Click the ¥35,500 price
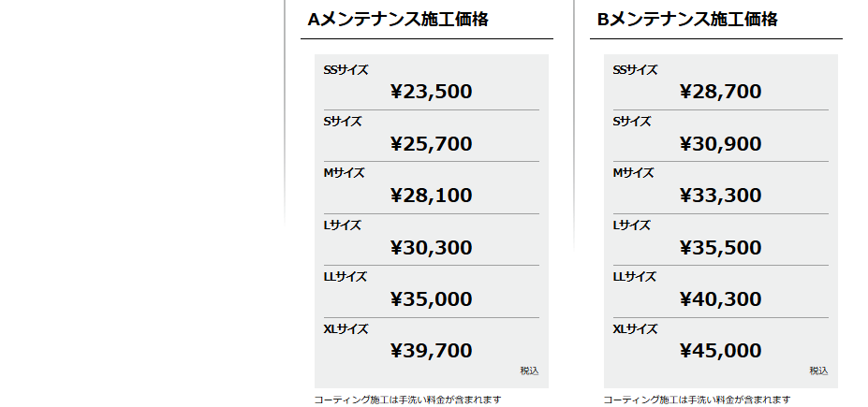 click(720, 248)
